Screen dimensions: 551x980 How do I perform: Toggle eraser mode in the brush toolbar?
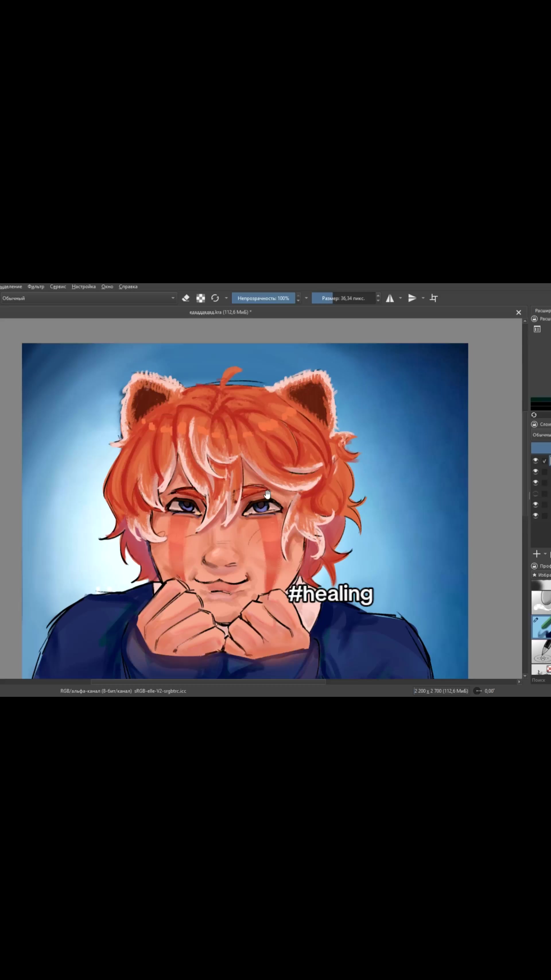pyautogui.click(x=185, y=298)
